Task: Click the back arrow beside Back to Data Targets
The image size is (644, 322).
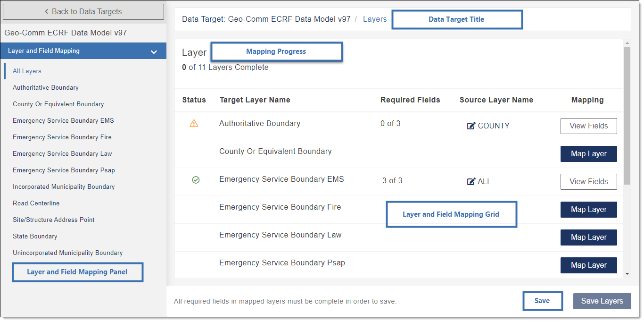Action: click(x=47, y=11)
